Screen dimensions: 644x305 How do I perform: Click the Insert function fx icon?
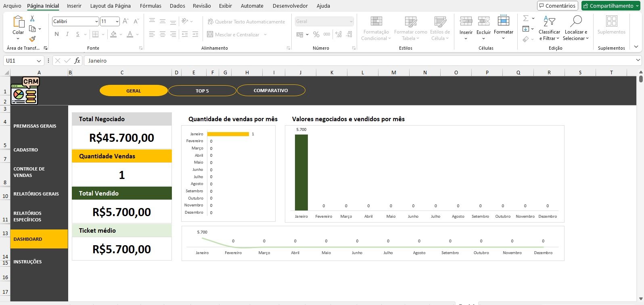click(x=77, y=61)
